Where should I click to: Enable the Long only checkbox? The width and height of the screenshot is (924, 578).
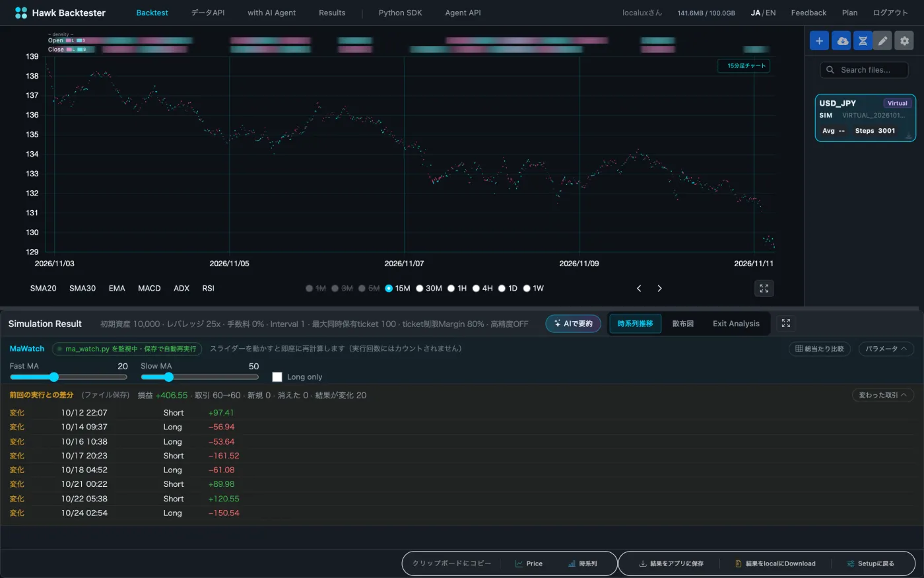277,377
